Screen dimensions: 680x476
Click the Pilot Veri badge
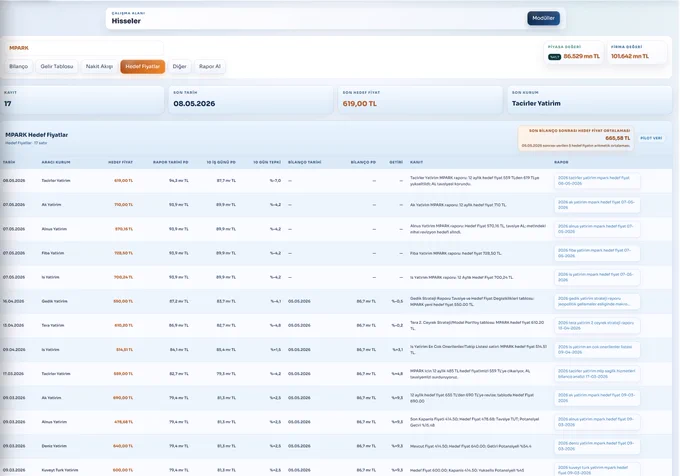651,138
